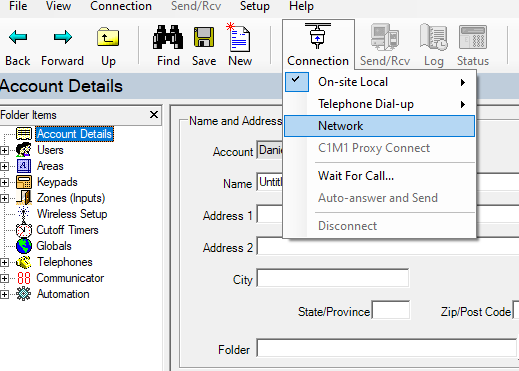519x371 pixels.
Task: Open the Setup menu
Action: pyautogui.click(x=255, y=6)
